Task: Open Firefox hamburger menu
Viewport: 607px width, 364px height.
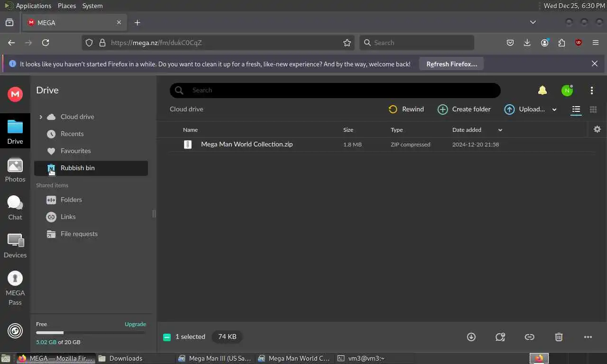Action: click(596, 43)
